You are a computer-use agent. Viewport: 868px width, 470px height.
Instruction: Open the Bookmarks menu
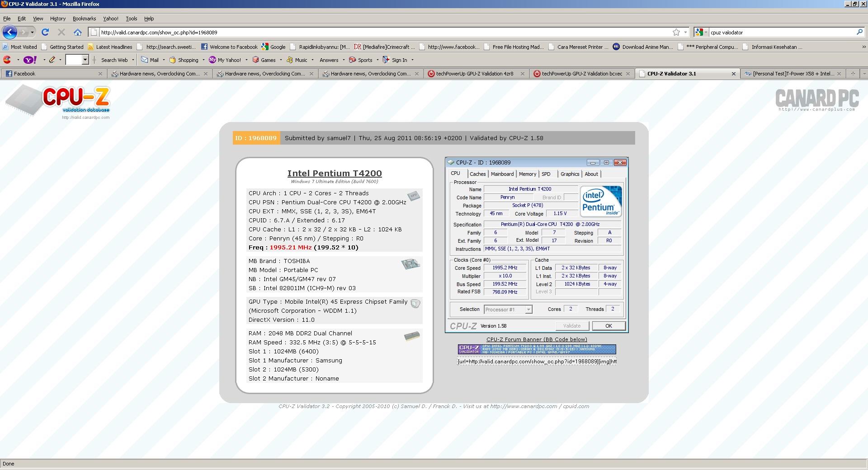coord(84,19)
